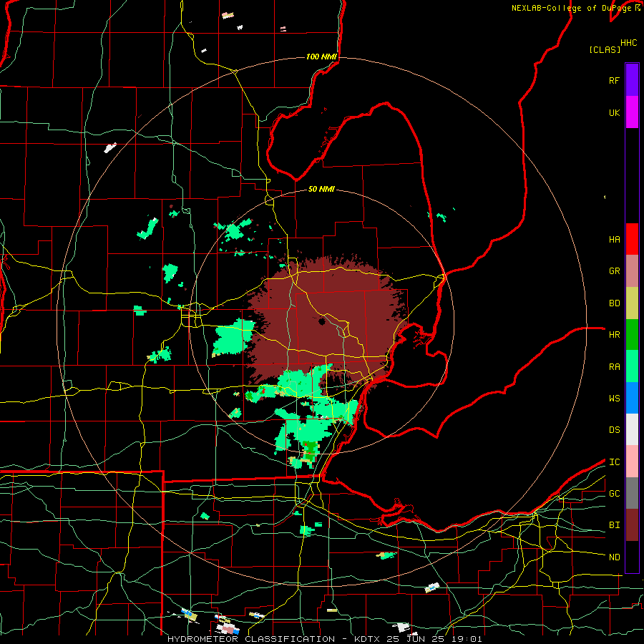Click the black radar site dot
644x644 pixels.
coord(321,321)
